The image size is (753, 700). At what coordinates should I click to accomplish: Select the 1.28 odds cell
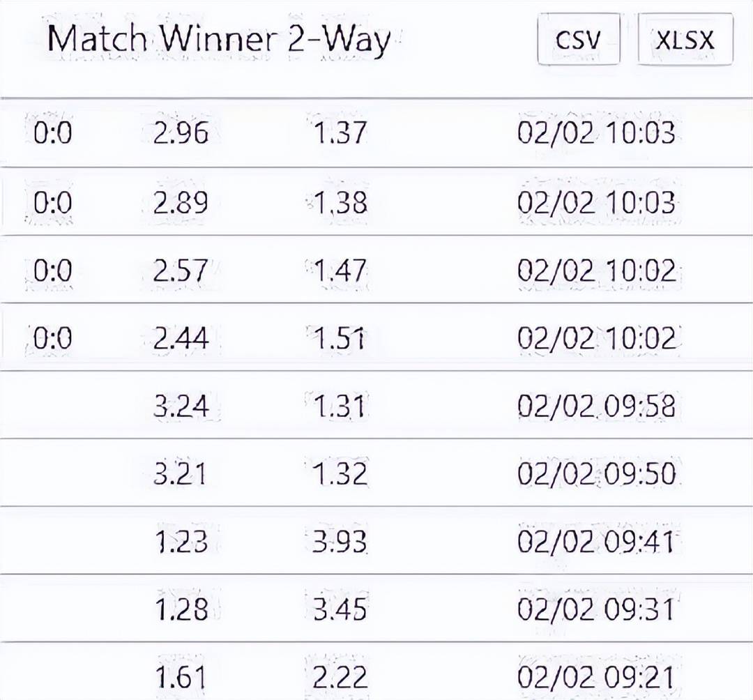coord(181,609)
